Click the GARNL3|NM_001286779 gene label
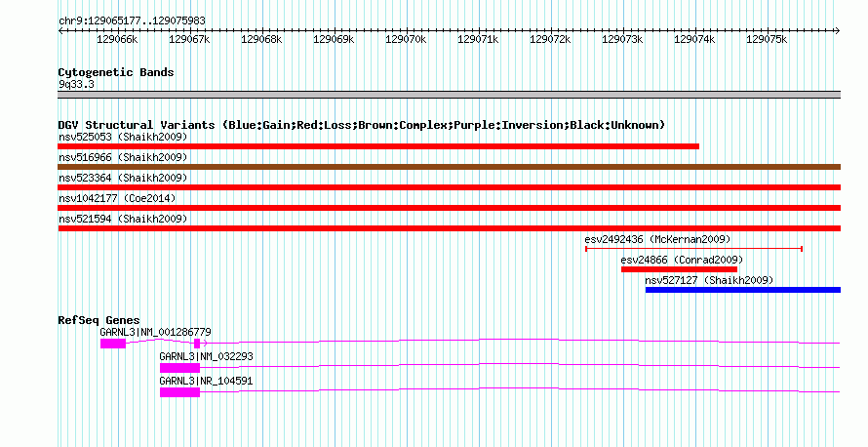Image resolution: width=868 pixels, height=447 pixels. pyautogui.click(x=155, y=332)
